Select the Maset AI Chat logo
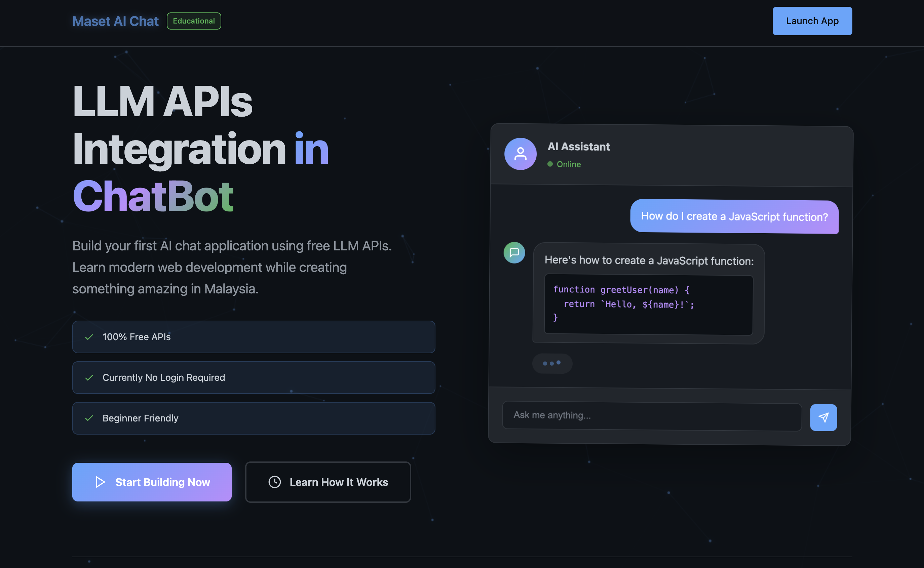The height and width of the screenshot is (568, 924). point(115,21)
